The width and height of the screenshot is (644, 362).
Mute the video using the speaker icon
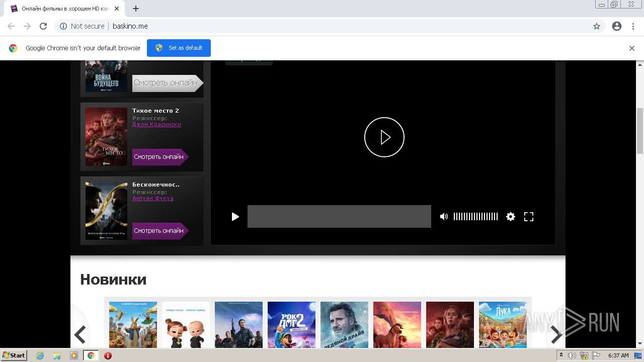pyautogui.click(x=444, y=217)
